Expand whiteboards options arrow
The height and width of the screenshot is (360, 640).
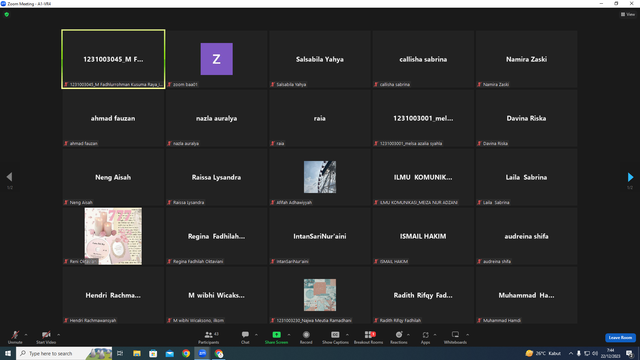[468, 335]
